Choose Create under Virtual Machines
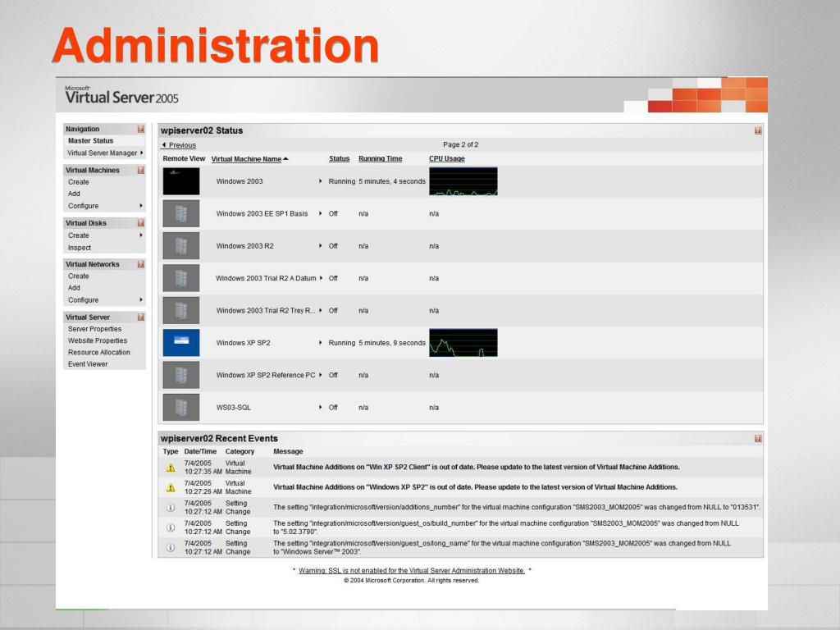The height and width of the screenshot is (630, 840). pos(78,182)
